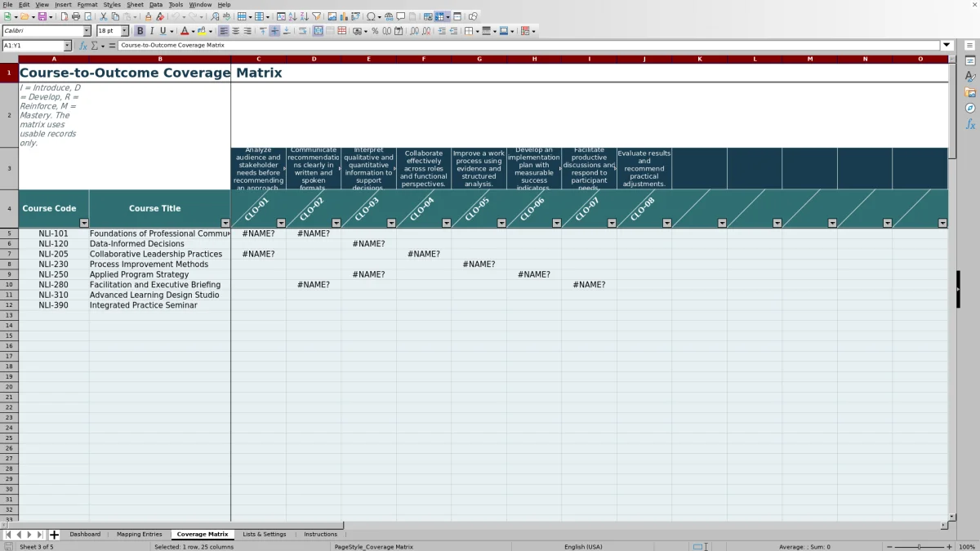
Task: Open the Course Code filter dropdown
Action: (83, 223)
